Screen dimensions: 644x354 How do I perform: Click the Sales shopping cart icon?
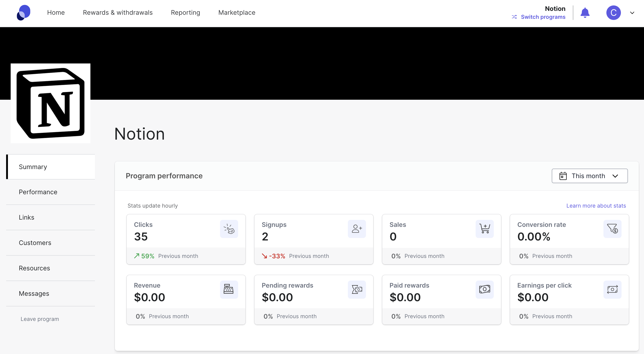[x=484, y=229]
